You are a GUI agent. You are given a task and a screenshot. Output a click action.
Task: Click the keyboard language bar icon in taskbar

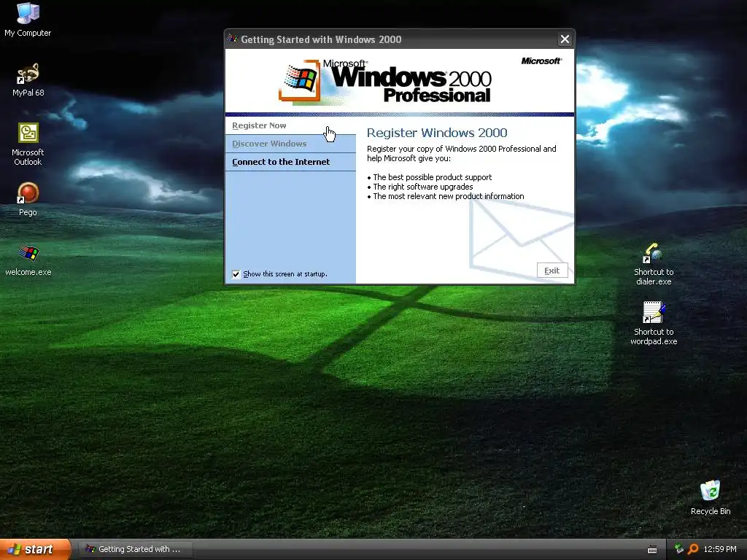(x=652, y=550)
